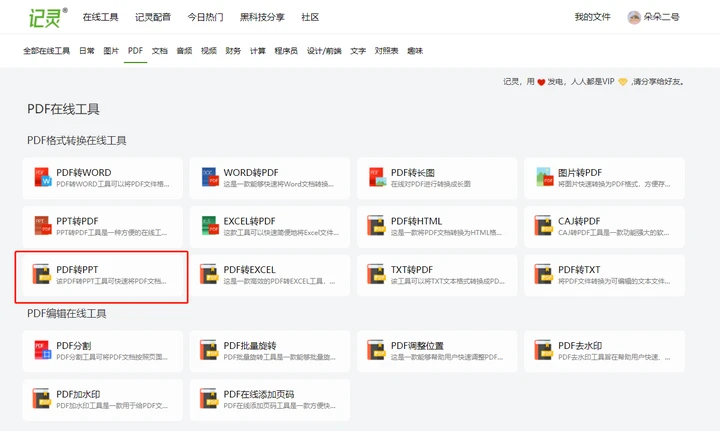Open the PDF转长图 title link

tap(412, 173)
